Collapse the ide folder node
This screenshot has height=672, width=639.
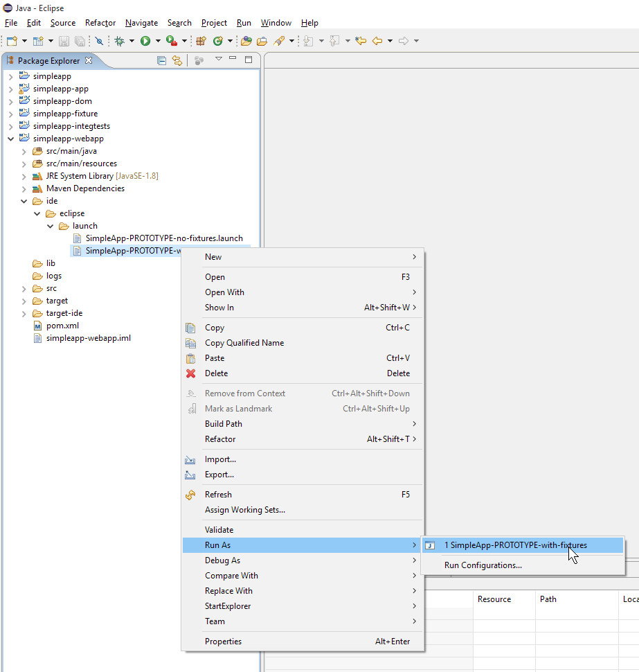click(x=24, y=201)
